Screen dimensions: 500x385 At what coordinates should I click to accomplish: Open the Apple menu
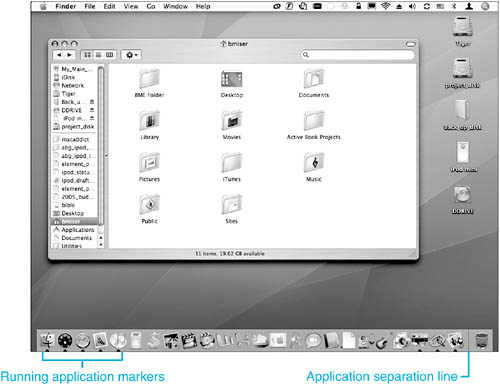[x=44, y=6]
